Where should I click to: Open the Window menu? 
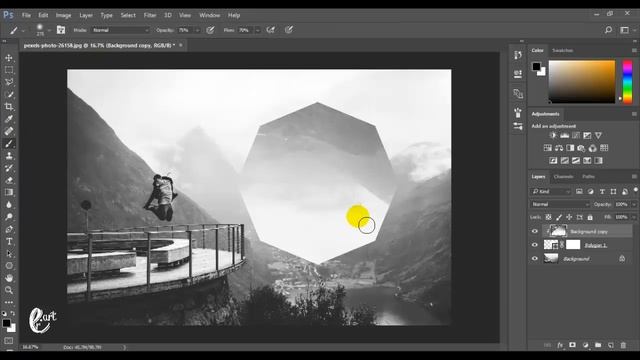coord(209,16)
